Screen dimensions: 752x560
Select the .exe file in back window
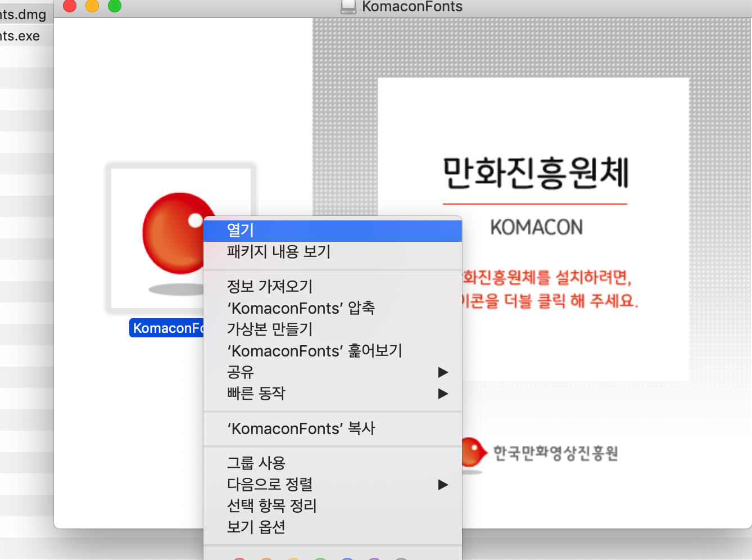(x=20, y=36)
